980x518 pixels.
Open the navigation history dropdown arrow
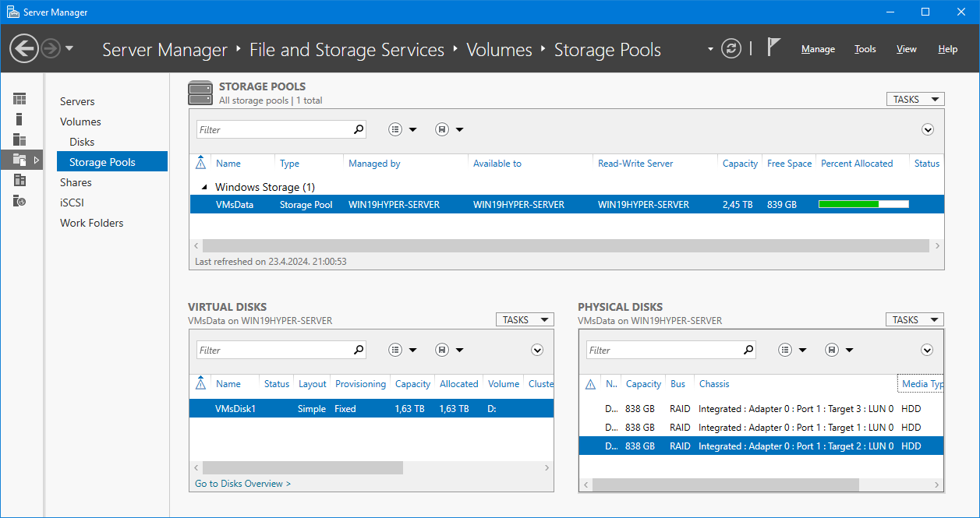pos(69,49)
